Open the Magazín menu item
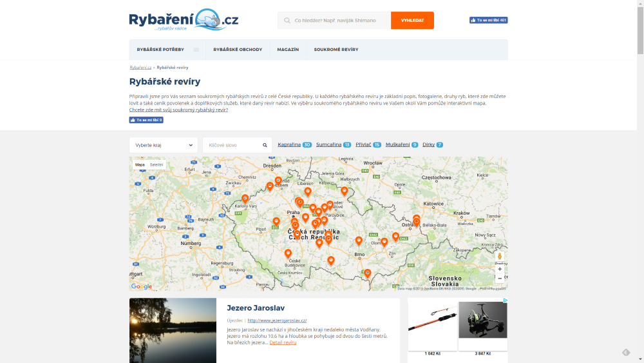 (x=288, y=50)
